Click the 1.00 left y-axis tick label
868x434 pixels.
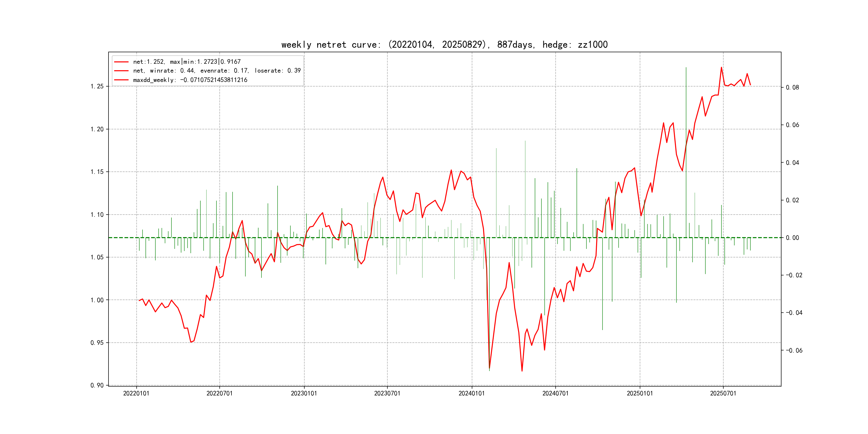click(97, 300)
